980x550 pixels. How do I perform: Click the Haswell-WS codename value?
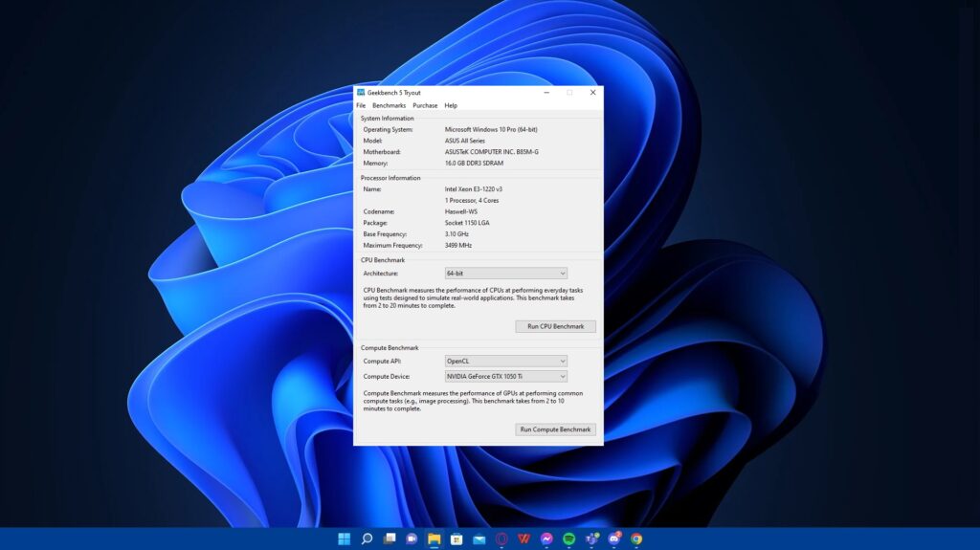pos(460,212)
